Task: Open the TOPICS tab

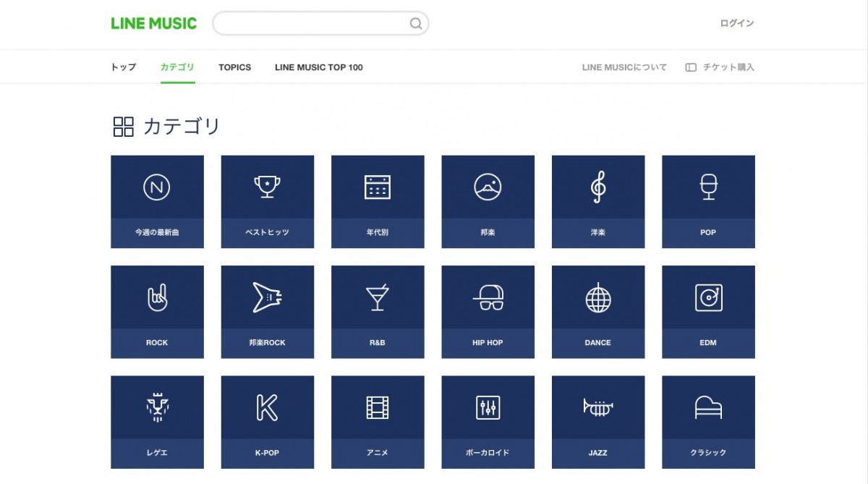Action: (234, 67)
